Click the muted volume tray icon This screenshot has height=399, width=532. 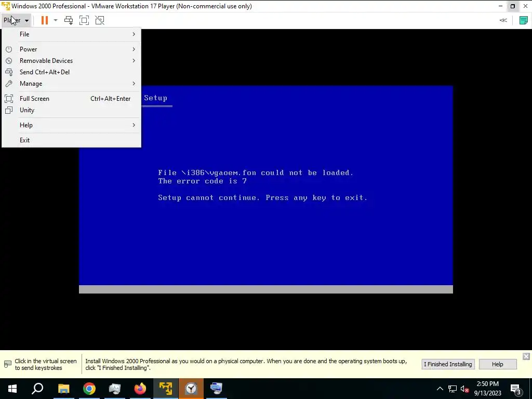(465, 389)
